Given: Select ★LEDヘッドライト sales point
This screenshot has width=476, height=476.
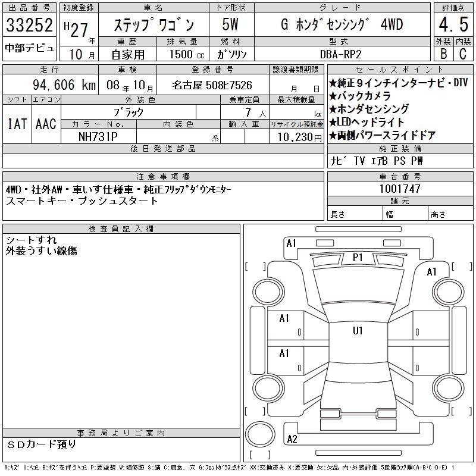Looking at the screenshot, I should coord(367,122).
